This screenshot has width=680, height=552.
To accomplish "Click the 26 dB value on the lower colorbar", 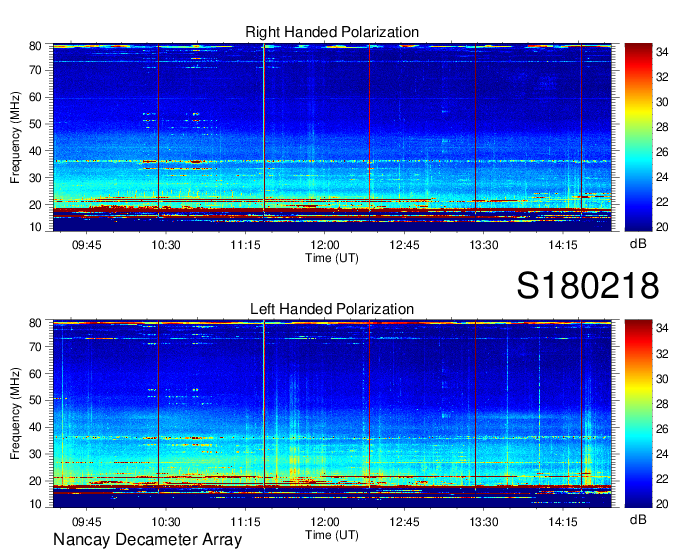I will 662,429.
